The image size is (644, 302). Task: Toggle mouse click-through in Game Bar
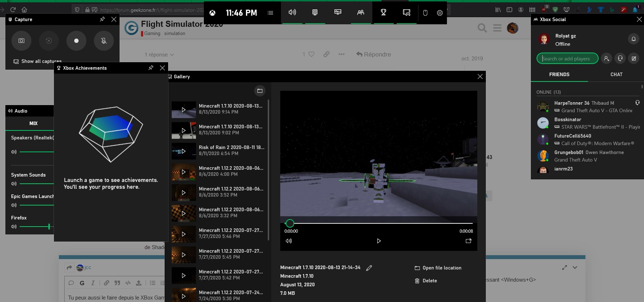(425, 13)
